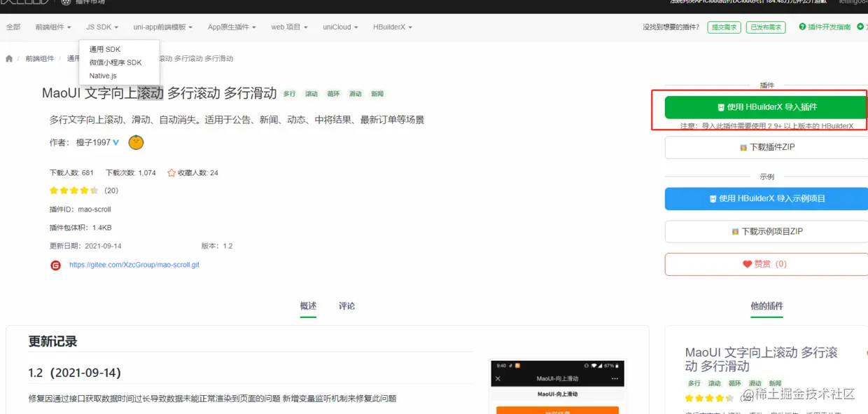Click the heart icon in 赞赏 button

747,264
